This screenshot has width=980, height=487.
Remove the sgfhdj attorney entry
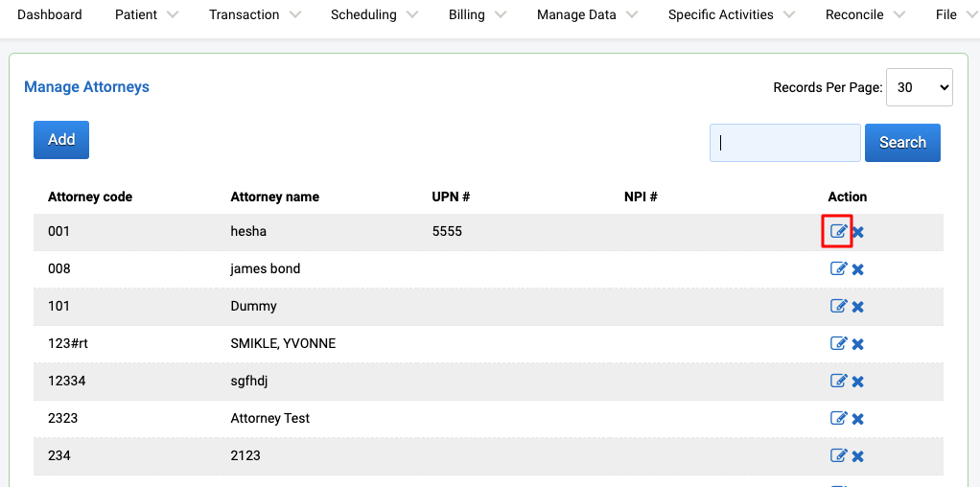click(858, 382)
